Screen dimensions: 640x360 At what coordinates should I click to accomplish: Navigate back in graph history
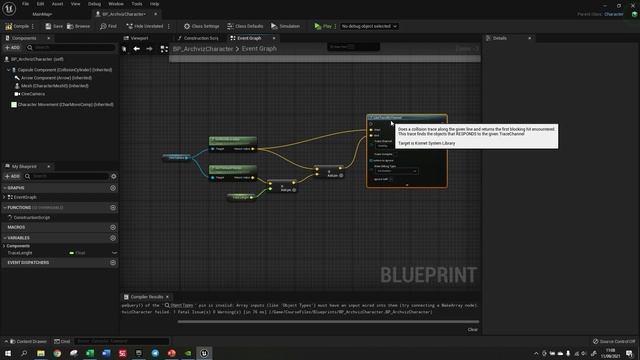coord(137,49)
